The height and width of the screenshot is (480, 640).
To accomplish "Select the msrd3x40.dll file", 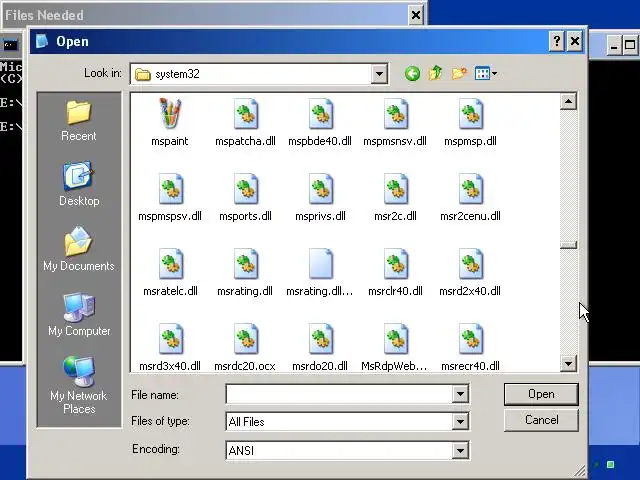I will [x=170, y=347].
